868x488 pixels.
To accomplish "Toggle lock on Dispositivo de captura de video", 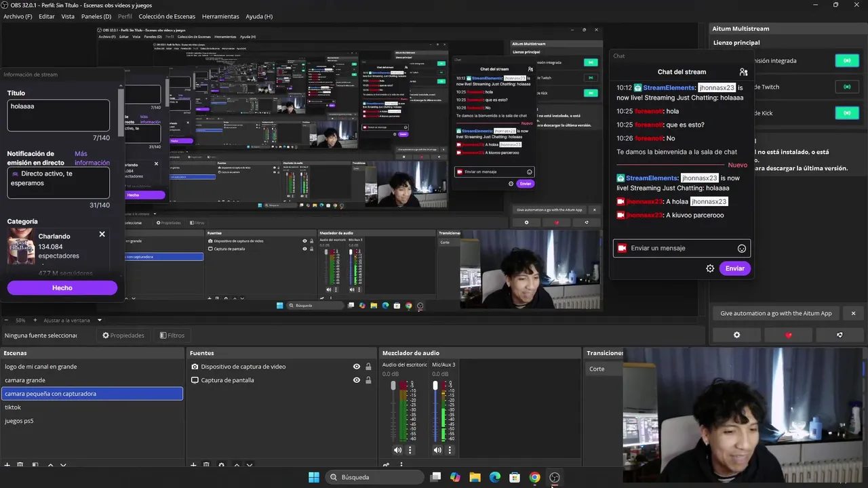I will [x=368, y=367].
